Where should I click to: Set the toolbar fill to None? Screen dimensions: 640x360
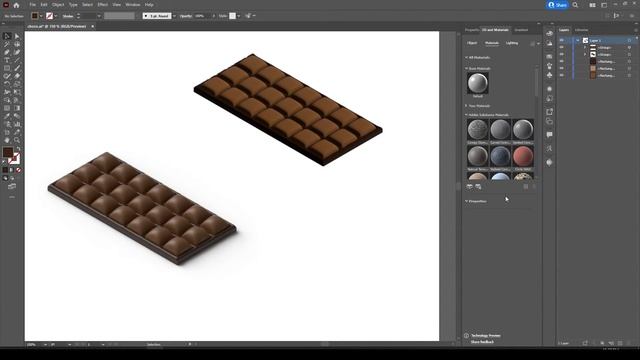click(x=18, y=170)
